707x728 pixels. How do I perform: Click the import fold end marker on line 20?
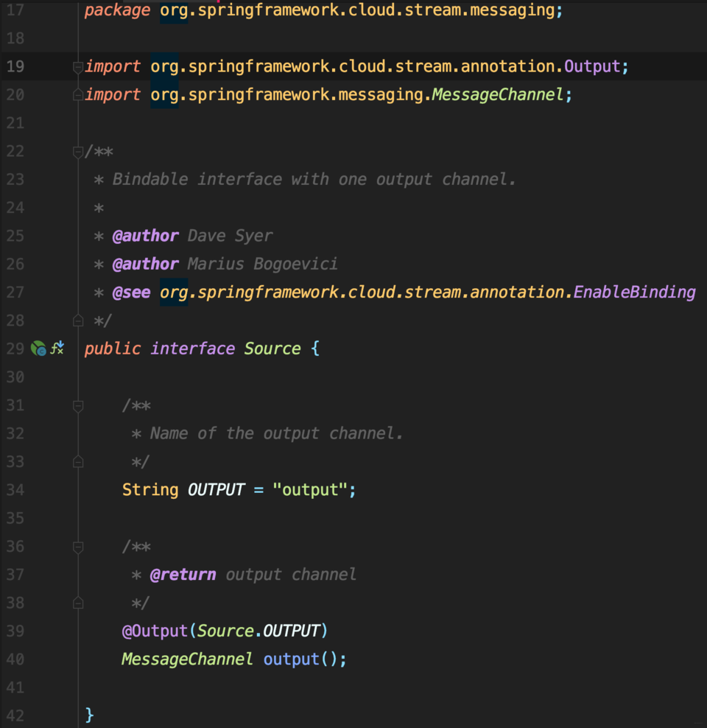click(x=78, y=95)
